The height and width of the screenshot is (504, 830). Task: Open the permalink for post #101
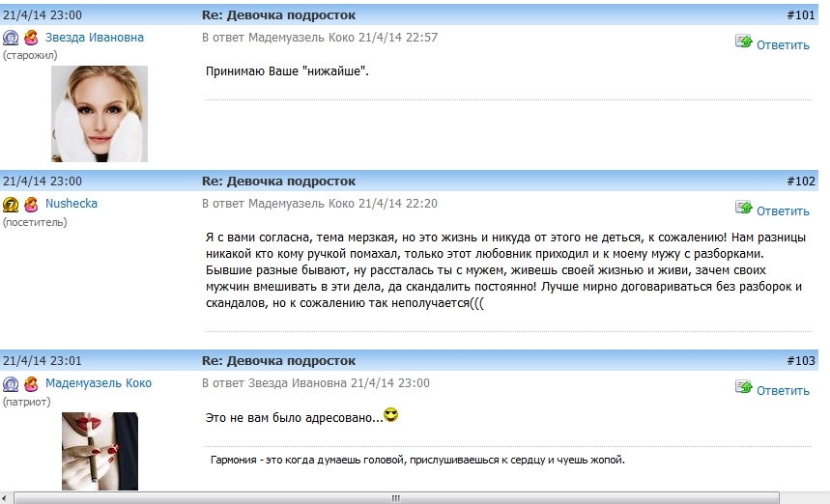[801, 15]
